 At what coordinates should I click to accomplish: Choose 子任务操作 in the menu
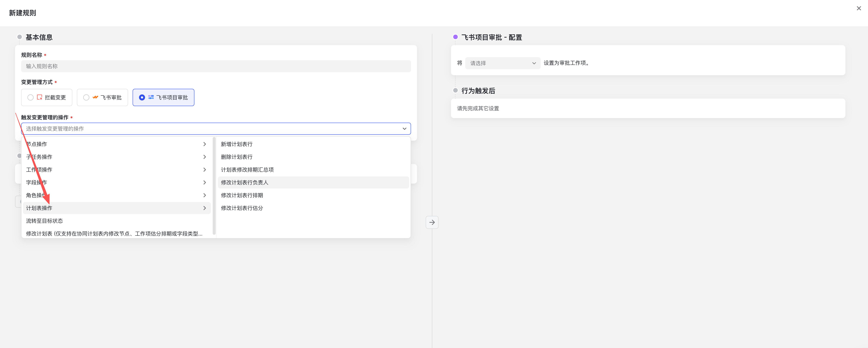coord(117,157)
